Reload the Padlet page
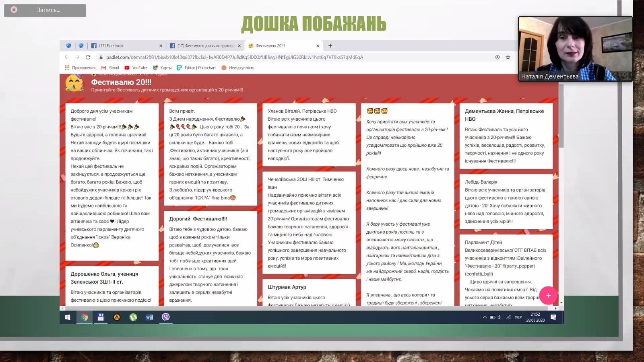The image size is (644, 362). (x=88, y=57)
